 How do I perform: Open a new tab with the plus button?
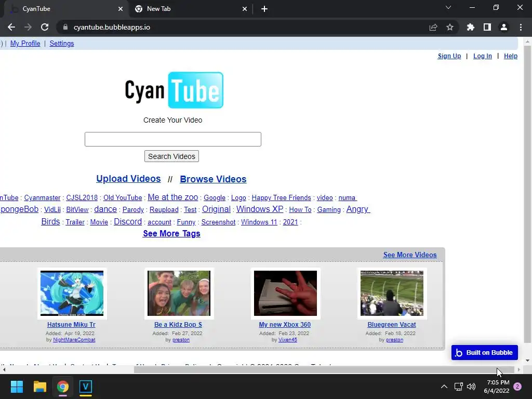coord(264,9)
